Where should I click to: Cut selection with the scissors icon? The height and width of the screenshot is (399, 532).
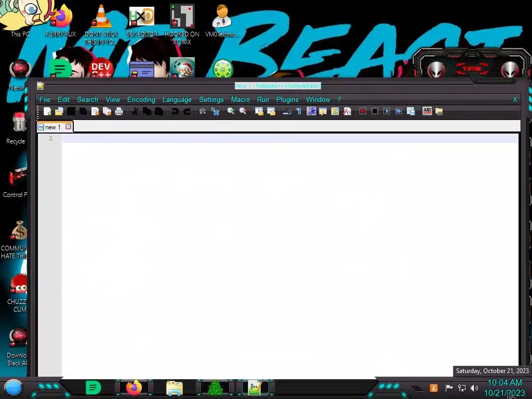135,111
